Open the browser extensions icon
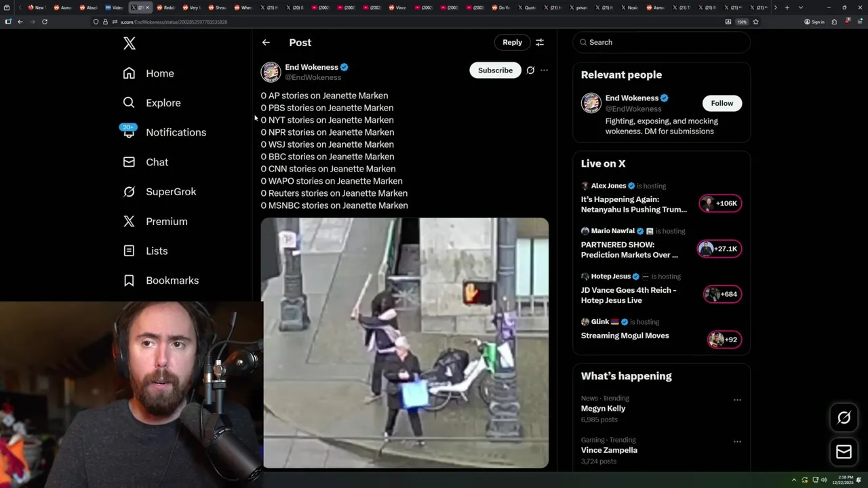This screenshot has height=488, width=868. point(834,22)
